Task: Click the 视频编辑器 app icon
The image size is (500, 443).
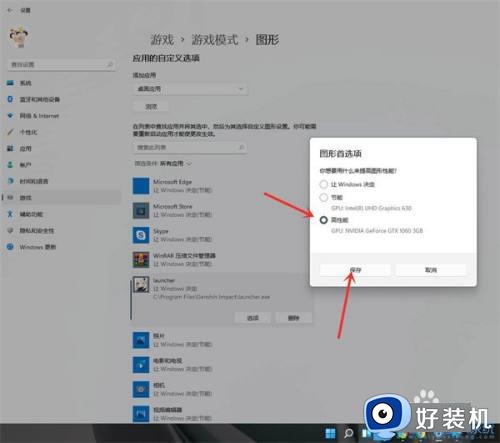Action: 141,414
